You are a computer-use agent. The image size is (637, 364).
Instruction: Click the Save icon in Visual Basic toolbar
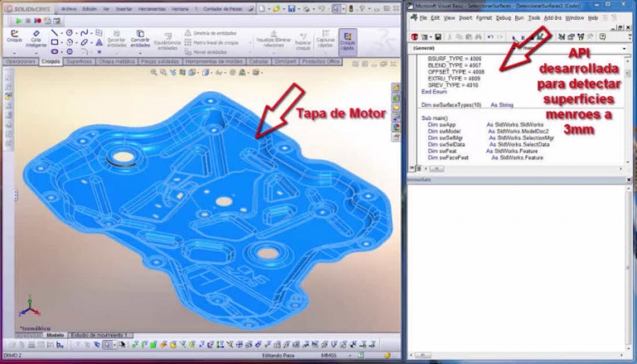(438, 36)
